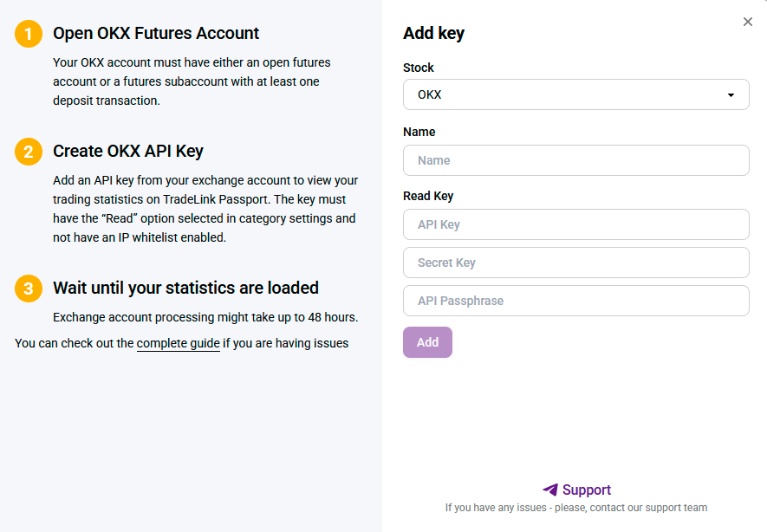
Task: Click into the API Key field
Action: 575,224
